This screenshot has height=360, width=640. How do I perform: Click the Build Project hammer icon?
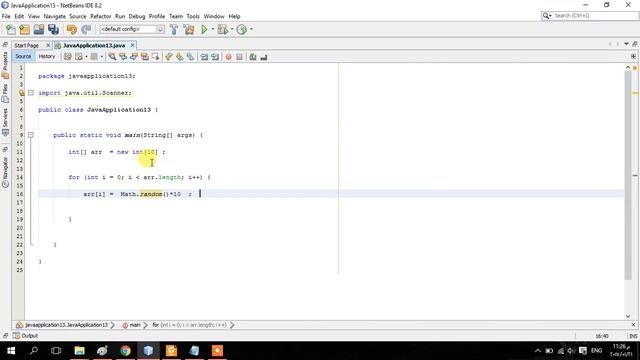click(x=174, y=29)
